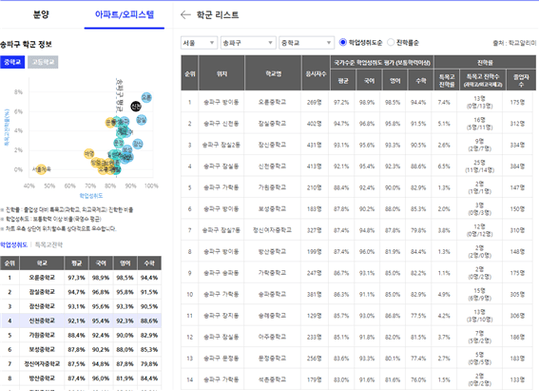Switch the ranking list to 특목고진학
539x391 pixels.
(49, 245)
